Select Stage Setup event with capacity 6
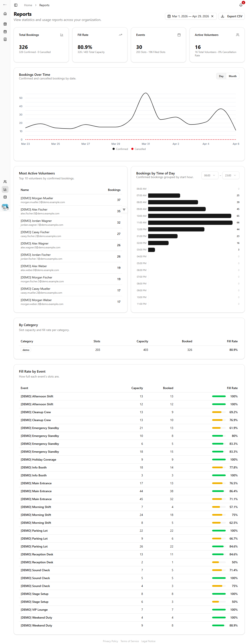 (x=129, y=602)
